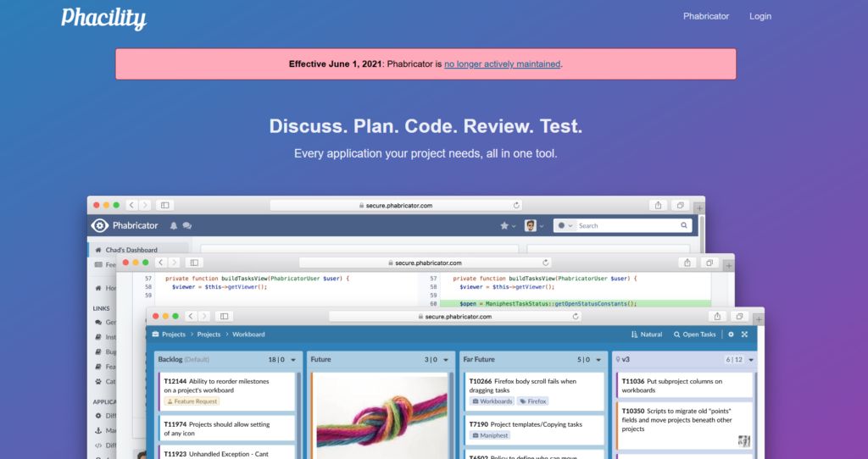Expand the v3 column dropdown
The width and height of the screenshot is (868, 459).
751,359
